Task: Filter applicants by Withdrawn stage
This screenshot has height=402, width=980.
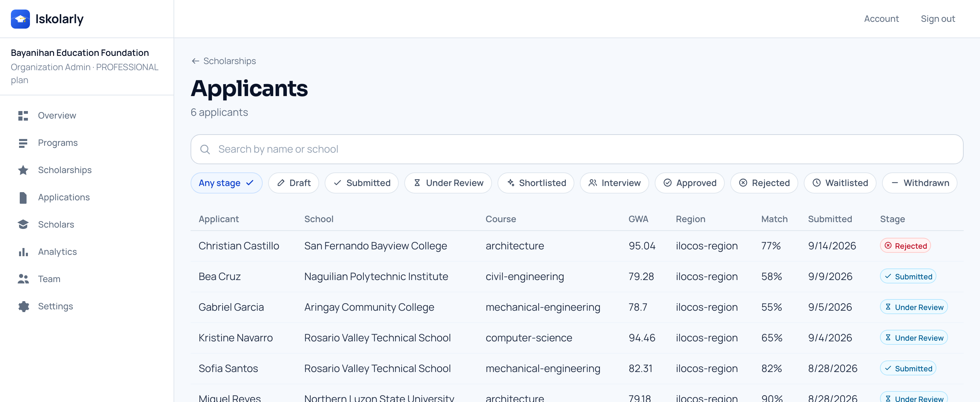Action: point(919,183)
